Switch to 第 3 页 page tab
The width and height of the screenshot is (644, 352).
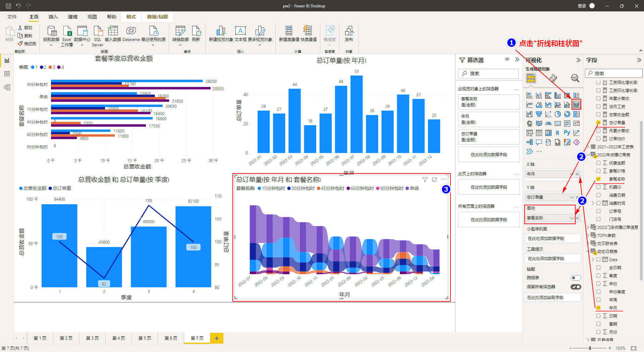click(x=92, y=338)
